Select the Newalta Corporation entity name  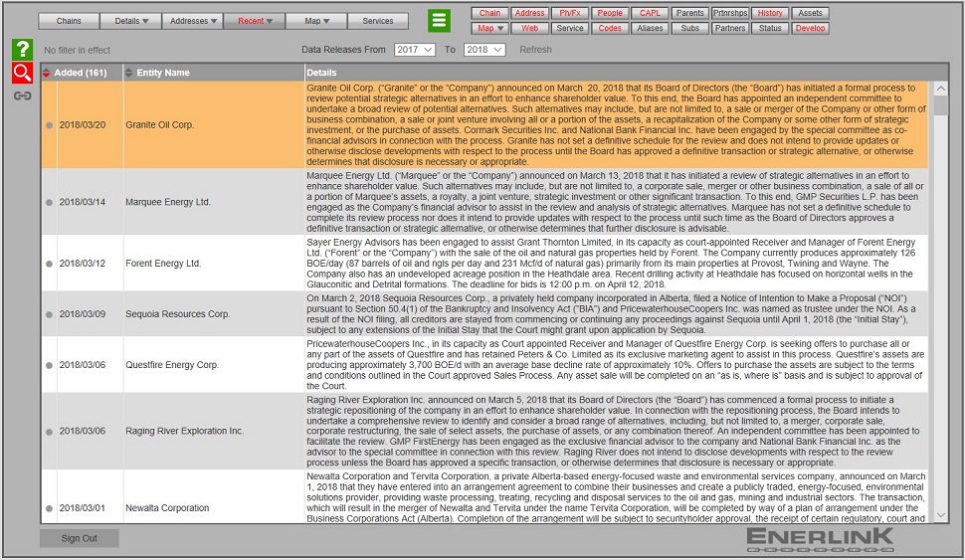click(x=167, y=508)
